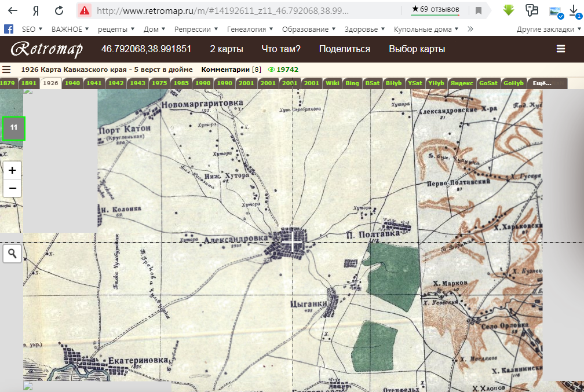This screenshot has width=584, height=392.
Task: Switch to the Яндекс map tab
Action: pyautogui.click(x=461, y=83)
